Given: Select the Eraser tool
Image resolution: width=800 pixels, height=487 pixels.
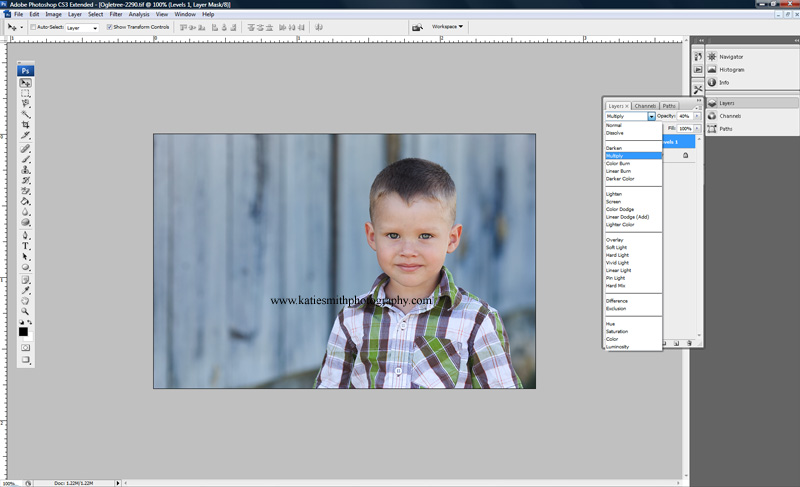Looking at the screenshot, I should [25, 191].
